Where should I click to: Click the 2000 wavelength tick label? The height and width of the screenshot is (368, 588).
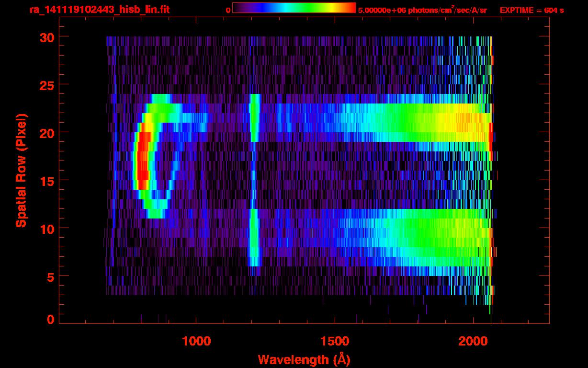point(473,341)
